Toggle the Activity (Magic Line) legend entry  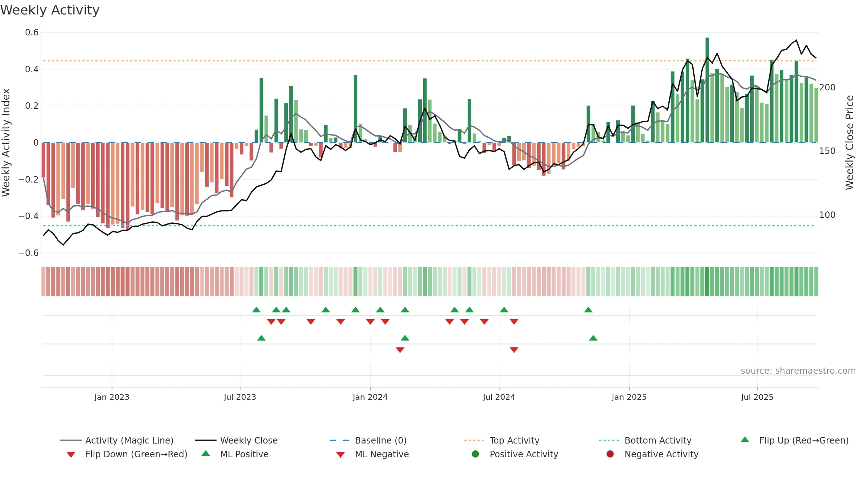pyautogui.click(x=117, y=440)
